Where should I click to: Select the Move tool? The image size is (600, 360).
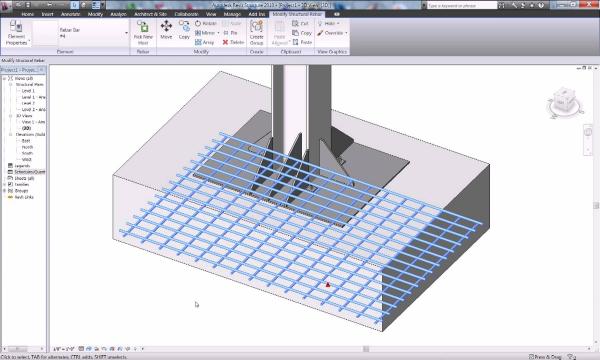(x=166, y=30)
